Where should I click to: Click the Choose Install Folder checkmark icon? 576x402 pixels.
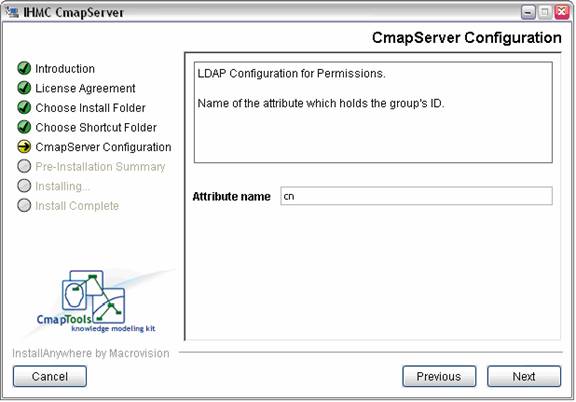24,108
